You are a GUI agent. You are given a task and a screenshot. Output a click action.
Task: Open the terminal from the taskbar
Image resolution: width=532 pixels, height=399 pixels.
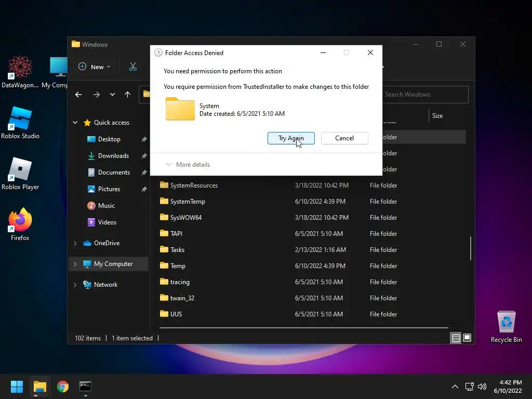(85, 387)
